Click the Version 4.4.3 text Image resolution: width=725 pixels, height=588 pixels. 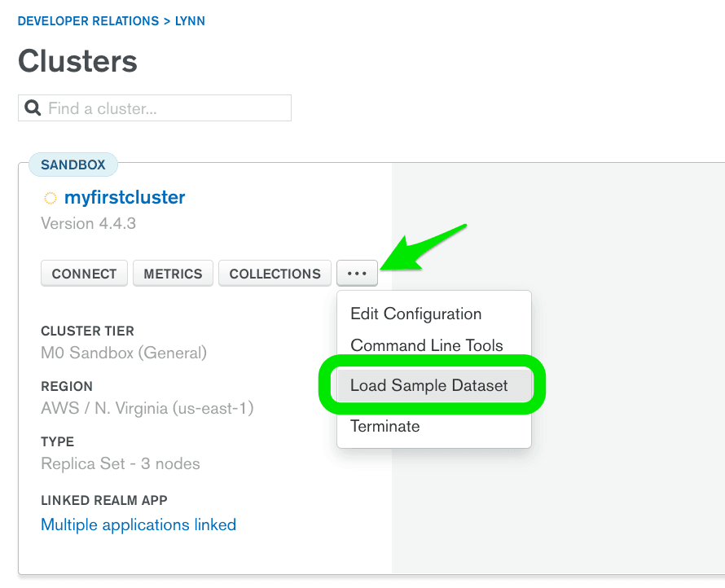[88, 223]
